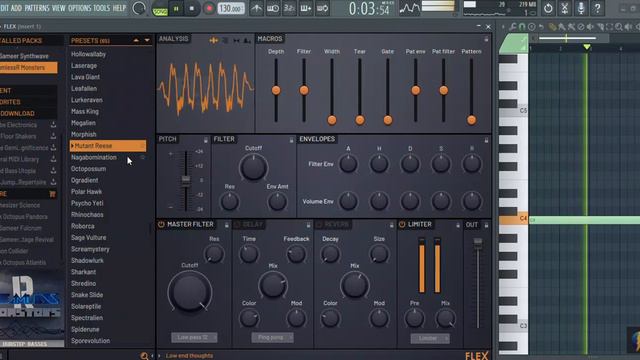Adjust the Pattern macro slider
Image resolution: width=640 pixels, height=360 pixels.
tap(471, 120)
